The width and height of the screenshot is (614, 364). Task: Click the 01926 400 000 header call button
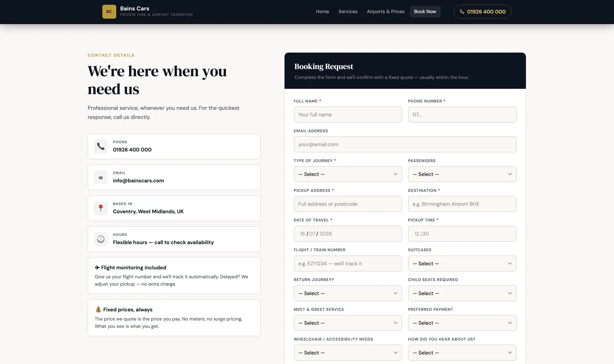[482, 12]
